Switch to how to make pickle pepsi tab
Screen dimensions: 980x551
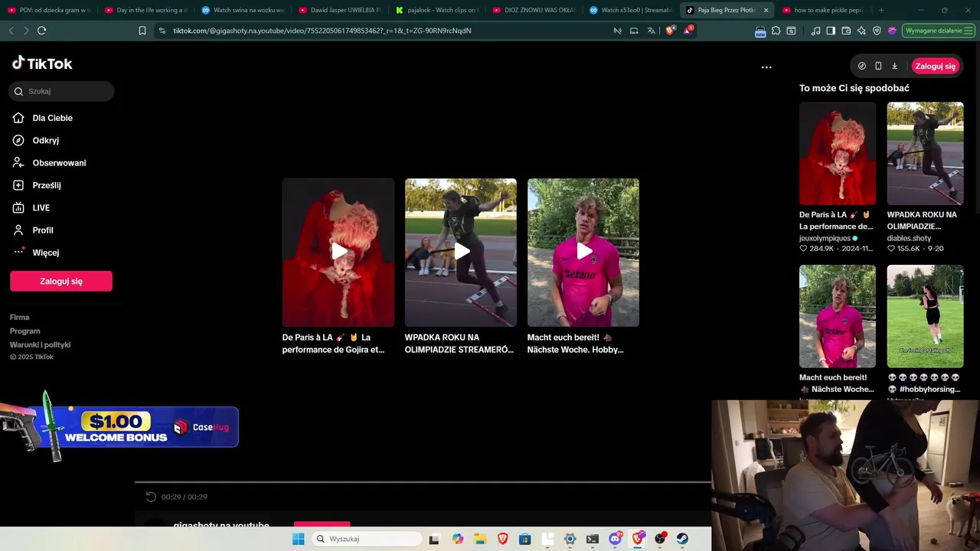click(823, 10)
